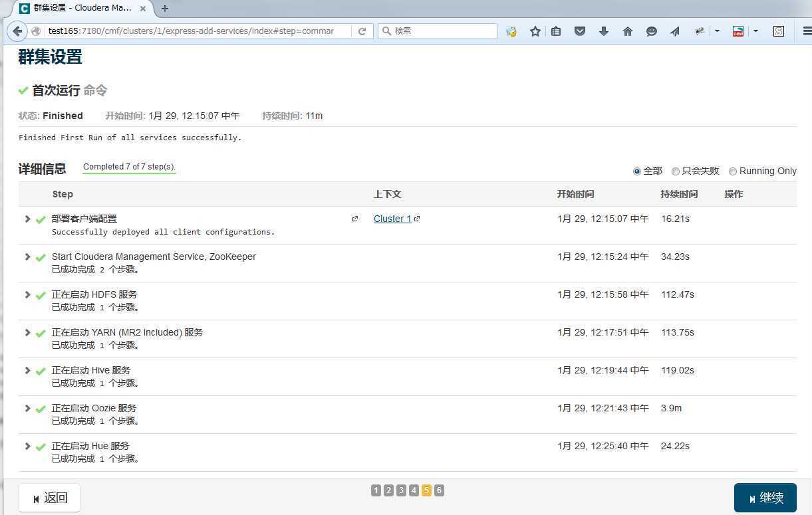Click the 上下文 column header
The height and width of the screenshot is (515, 812).
387,194
